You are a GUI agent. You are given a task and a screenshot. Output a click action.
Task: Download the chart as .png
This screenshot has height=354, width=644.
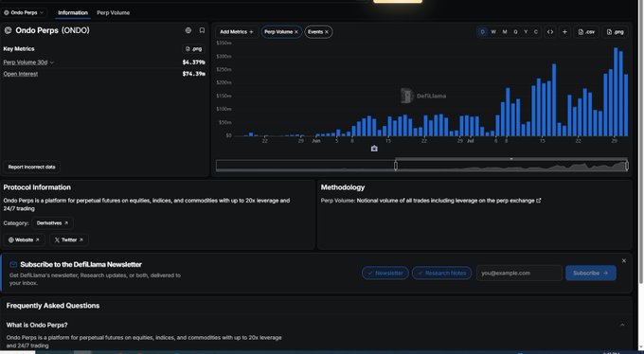pyautogui.click(x=615, y=32)
